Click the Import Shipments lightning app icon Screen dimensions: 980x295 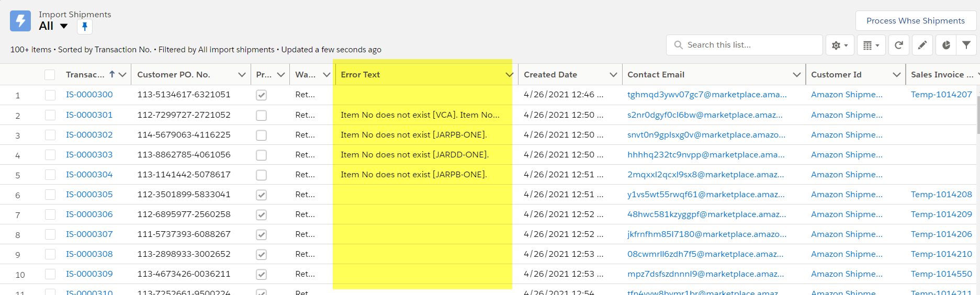point(20,21)
